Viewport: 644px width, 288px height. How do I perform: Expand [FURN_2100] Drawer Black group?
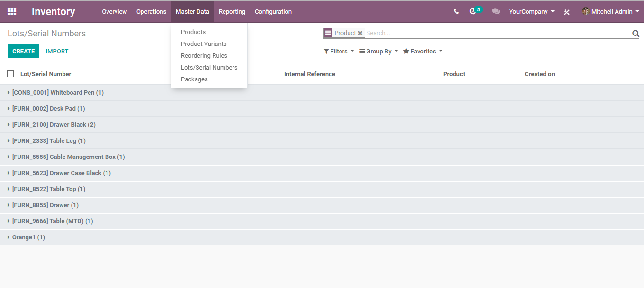tap(322, 125)
